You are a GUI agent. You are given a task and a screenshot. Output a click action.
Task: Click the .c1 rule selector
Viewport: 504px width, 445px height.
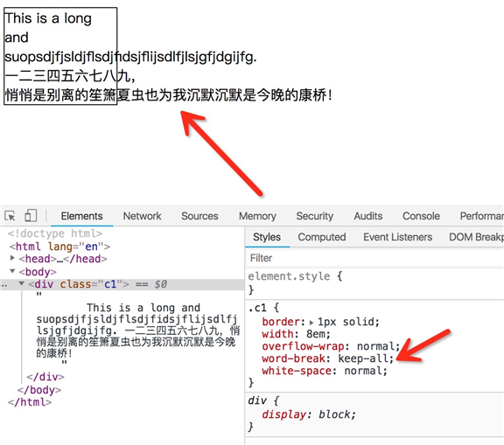click(x=257, y=309)
